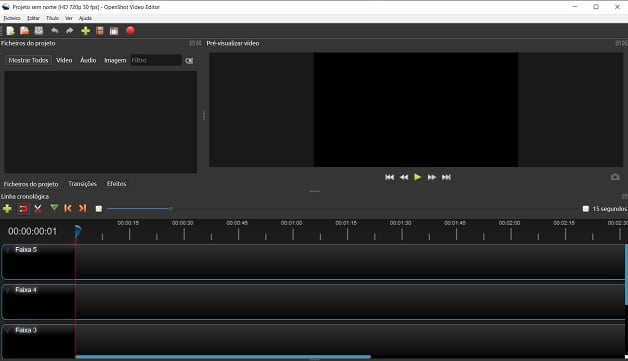The width and height of the screenshot is (628, 361).
Task: Filter project files by Áudio
Action: [x=88, y=60]
